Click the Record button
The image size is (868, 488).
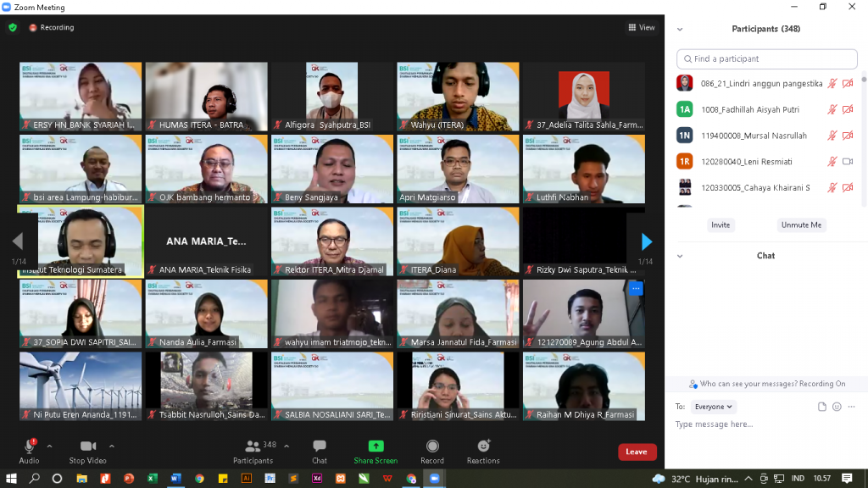click(x=432, y=452)
